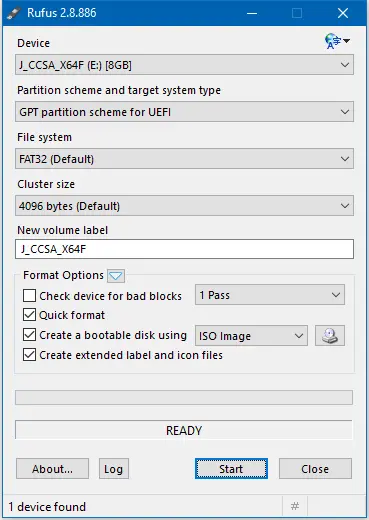Screen dimensions: 369x520
Task: Click the Close button at bottom
Action: point(315,469)
